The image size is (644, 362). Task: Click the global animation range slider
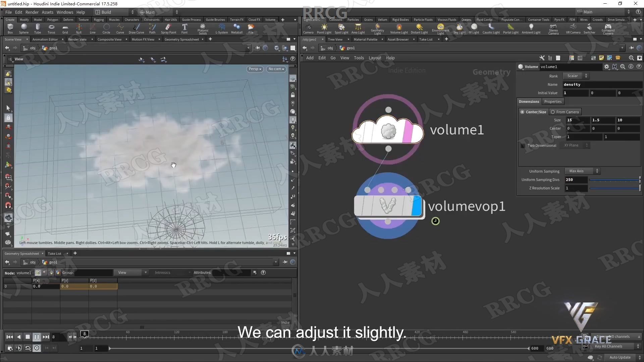[319, 348]
